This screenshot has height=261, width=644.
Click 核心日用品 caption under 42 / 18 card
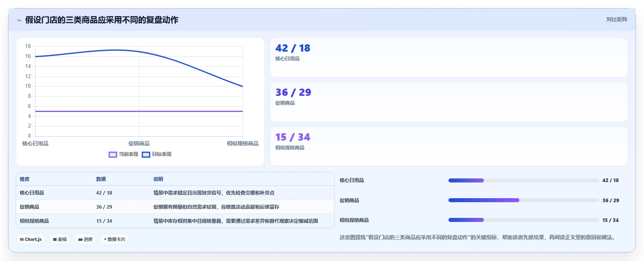[x=287, y=59]
